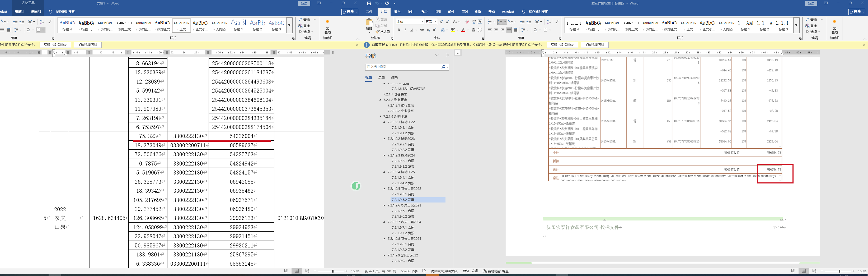This screenshot has height=276, width=868.
Task: Click the Save icon in quick access toolbar
Action: pyautogui.click(x=369, y=3)
